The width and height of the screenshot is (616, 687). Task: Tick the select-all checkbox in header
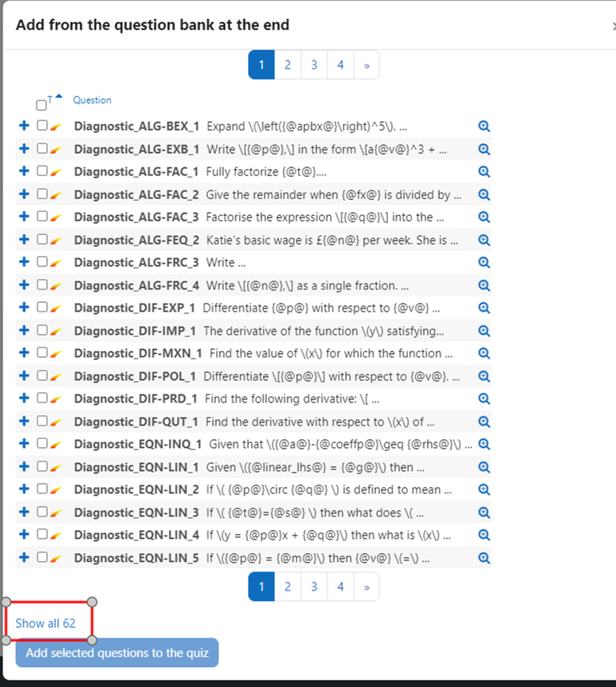point(41,105)
